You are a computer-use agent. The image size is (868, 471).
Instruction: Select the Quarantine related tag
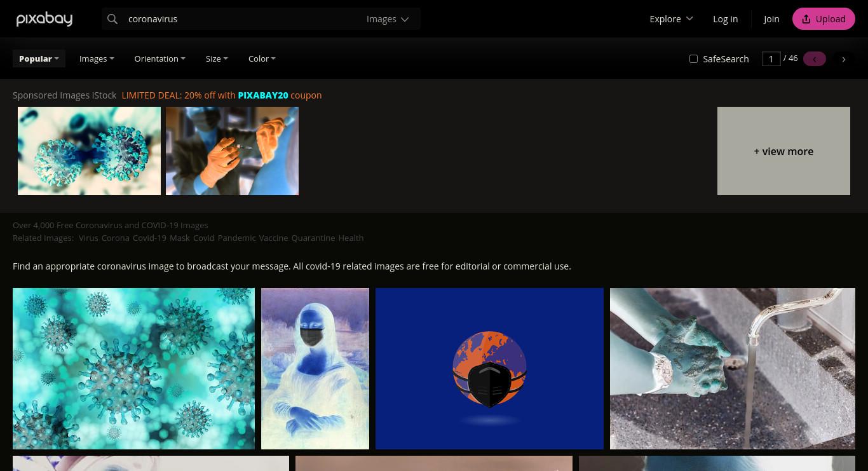[313, 238]
